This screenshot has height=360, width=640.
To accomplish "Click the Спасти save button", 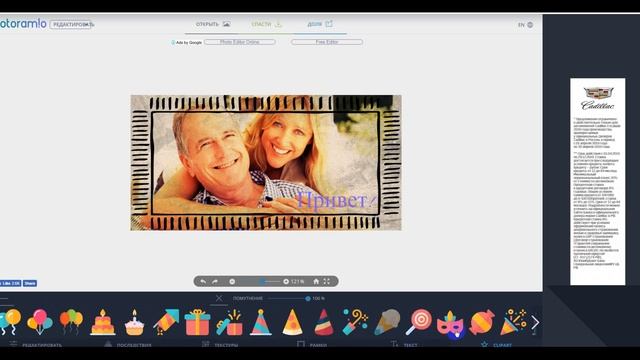I will [x=267, y=24].
